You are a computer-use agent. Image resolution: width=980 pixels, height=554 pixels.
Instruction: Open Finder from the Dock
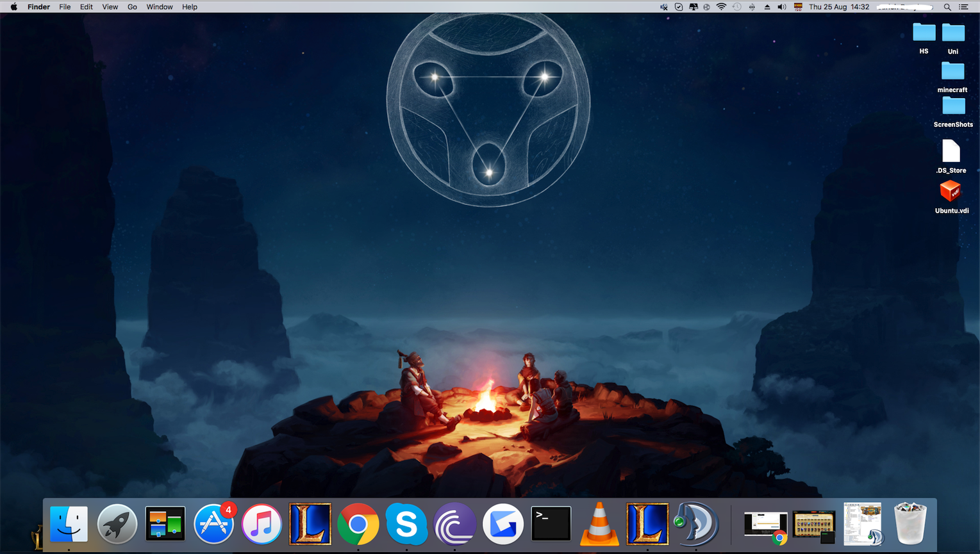[x=69, y=524]
